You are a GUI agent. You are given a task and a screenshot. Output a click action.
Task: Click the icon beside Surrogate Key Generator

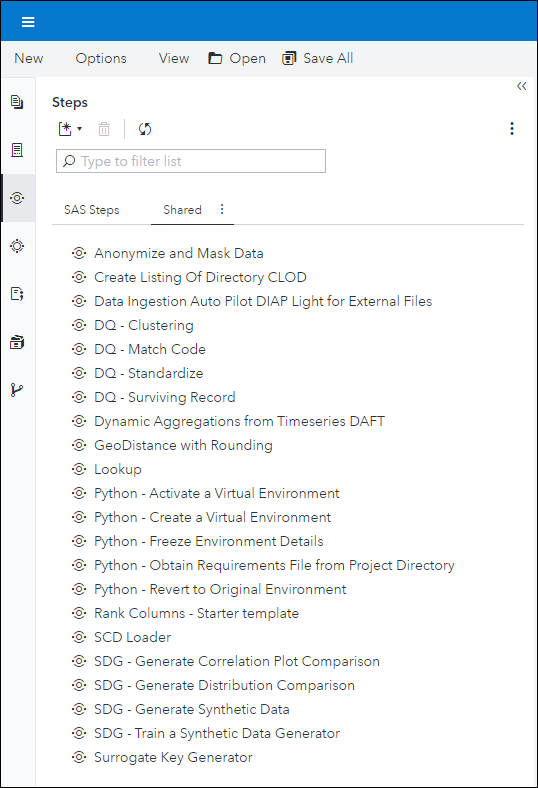(x=79, y=757)
